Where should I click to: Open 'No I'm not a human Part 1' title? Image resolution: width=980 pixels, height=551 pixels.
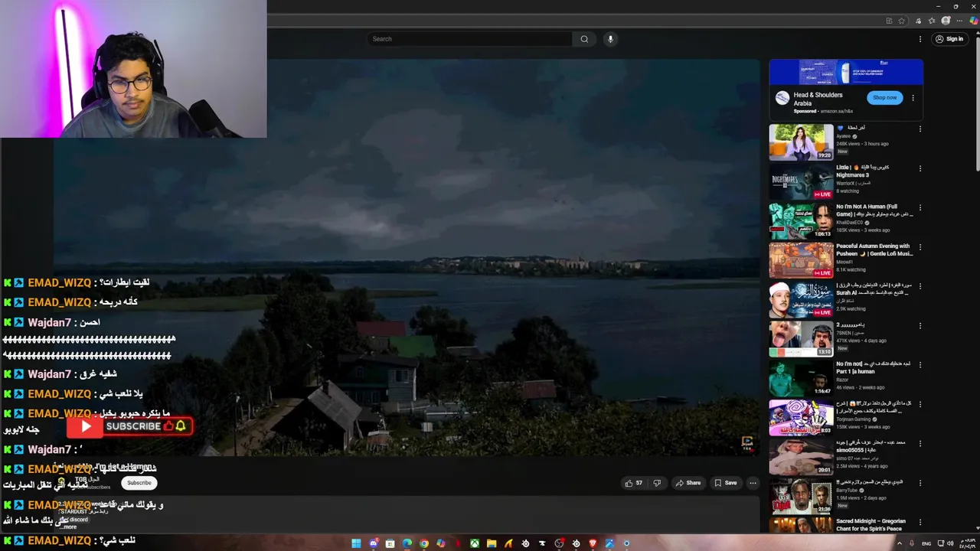click(873, 368)
